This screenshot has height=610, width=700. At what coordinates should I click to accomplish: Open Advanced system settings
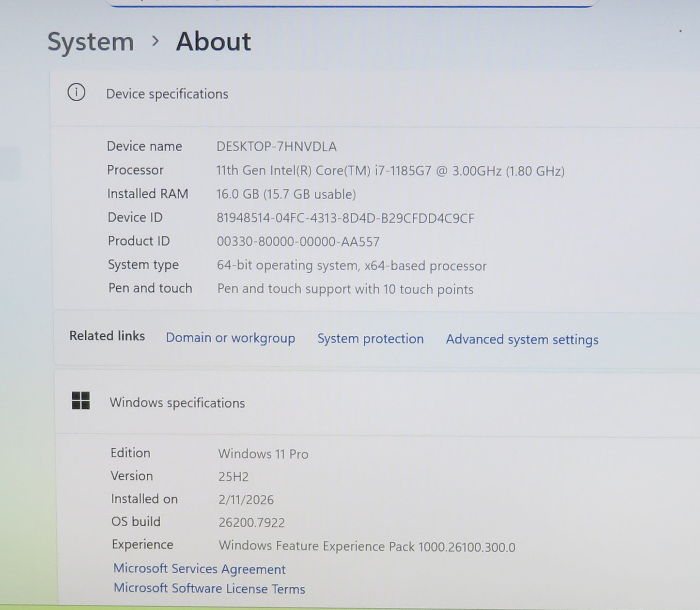tap(522, 340)
